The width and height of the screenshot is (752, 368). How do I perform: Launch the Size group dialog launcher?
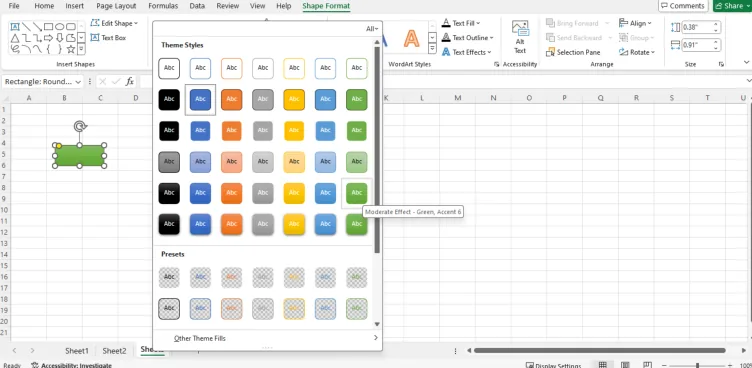pyautogui.click(x=721, y=64)
